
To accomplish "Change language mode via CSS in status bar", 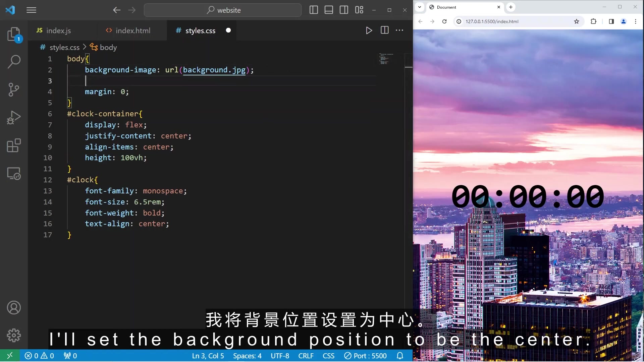I will tap(328, 356).
